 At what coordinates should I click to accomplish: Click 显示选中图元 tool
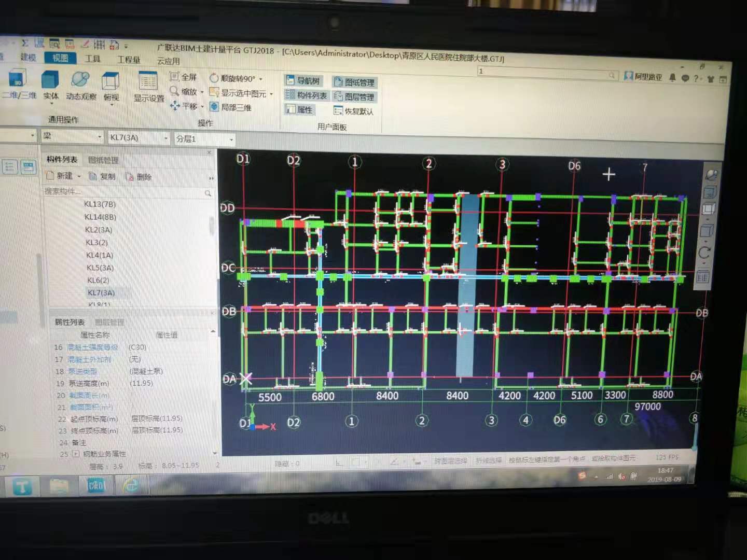[238, 93]
